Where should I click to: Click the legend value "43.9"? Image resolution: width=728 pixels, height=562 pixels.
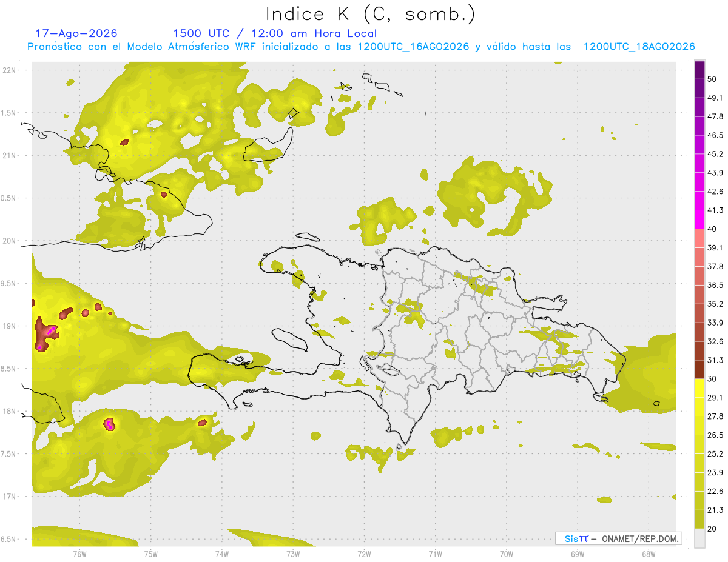click(x=715, y=173)
